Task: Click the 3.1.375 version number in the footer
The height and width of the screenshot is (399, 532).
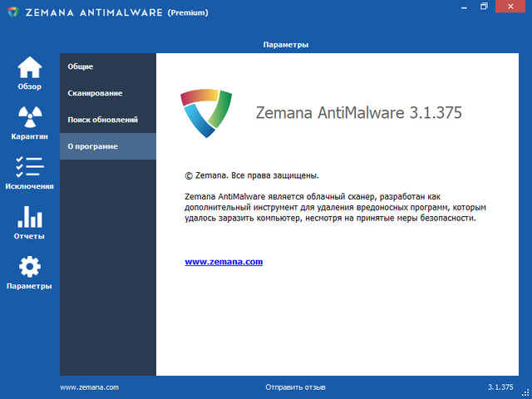Action: click(500, 387)
